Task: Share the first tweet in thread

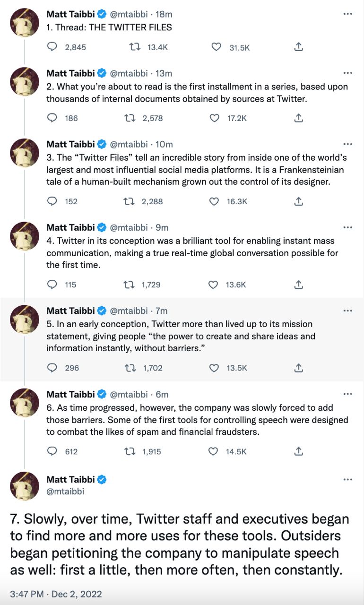Action: 298,47
